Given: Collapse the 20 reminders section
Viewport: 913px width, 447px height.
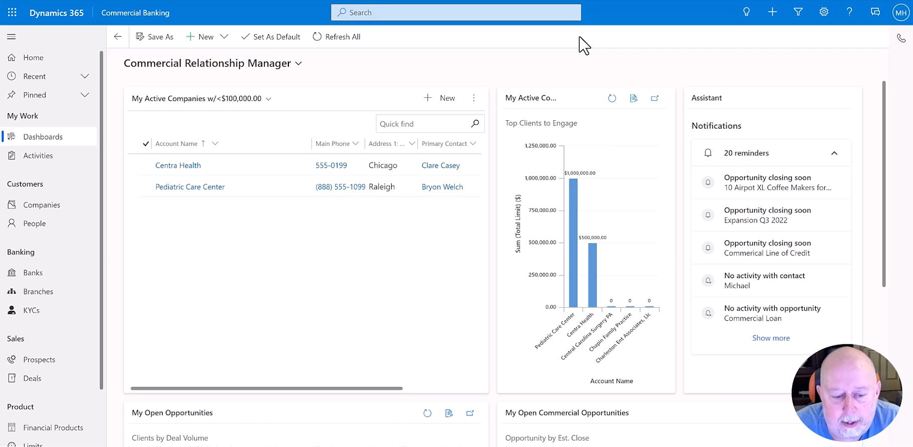Looking at the screenshot, I should [834, 153].
